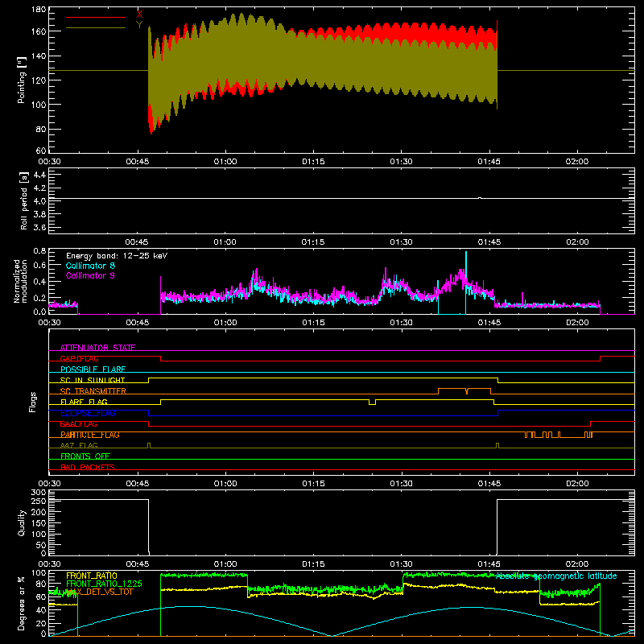Click the "180" tick on Pointing axis

point(39,10)
